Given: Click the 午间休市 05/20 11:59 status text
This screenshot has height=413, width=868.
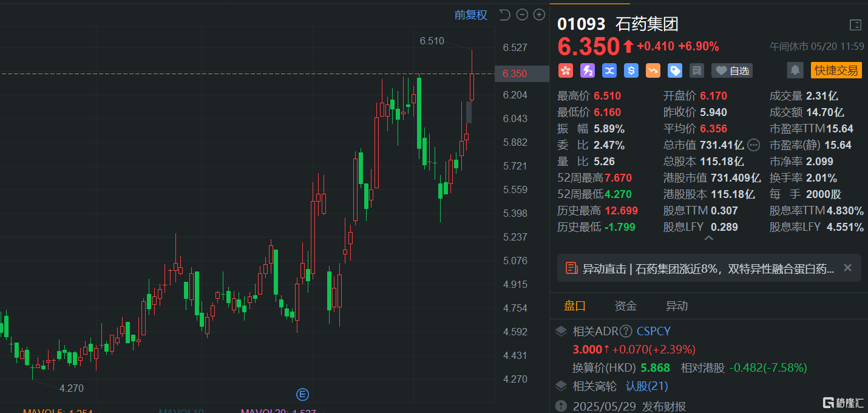Looking at the screenshot, I should coord(817,46).
